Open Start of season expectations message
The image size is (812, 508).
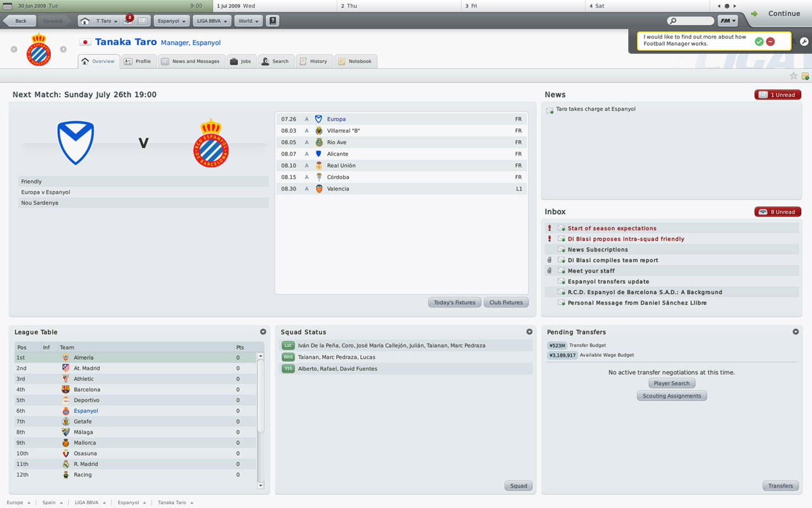[x=612, y=228]
